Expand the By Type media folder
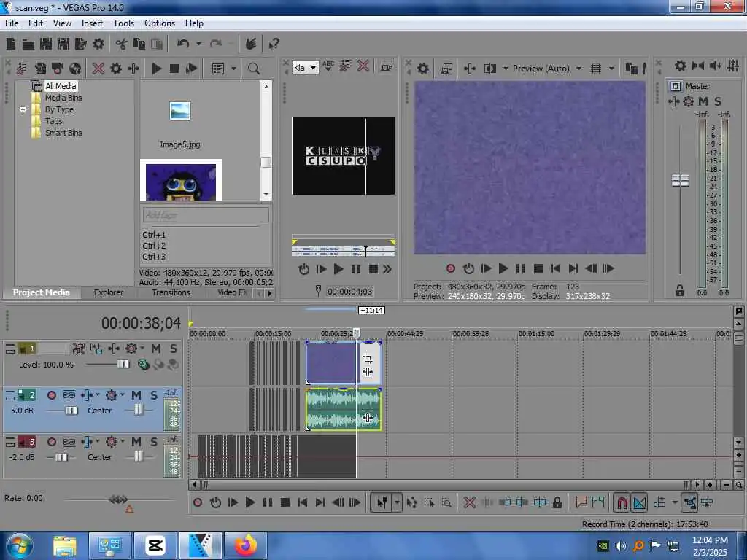 23,109
